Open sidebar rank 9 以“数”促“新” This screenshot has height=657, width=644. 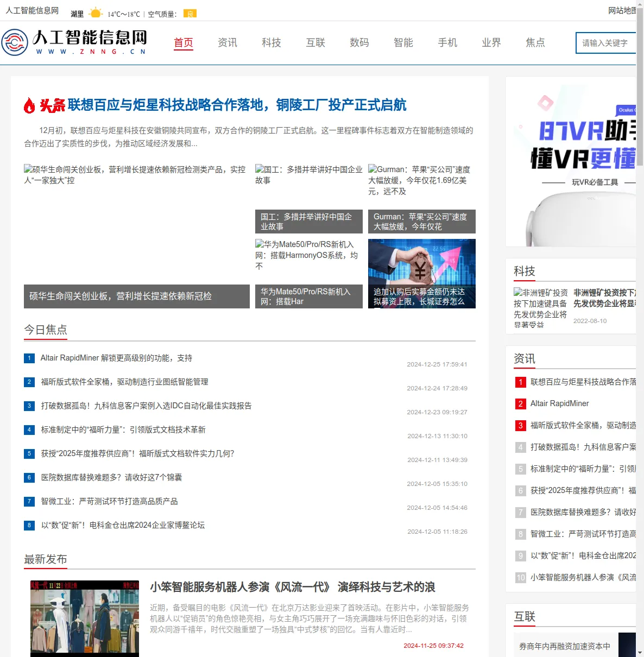(x=583, y=555)
